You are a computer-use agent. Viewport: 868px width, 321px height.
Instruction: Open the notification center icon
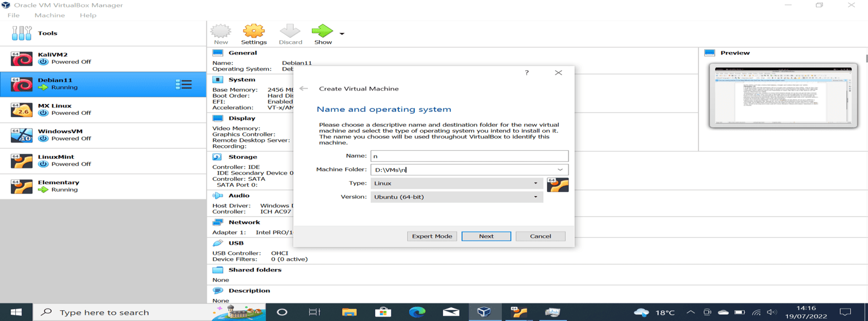coord(845,312)
